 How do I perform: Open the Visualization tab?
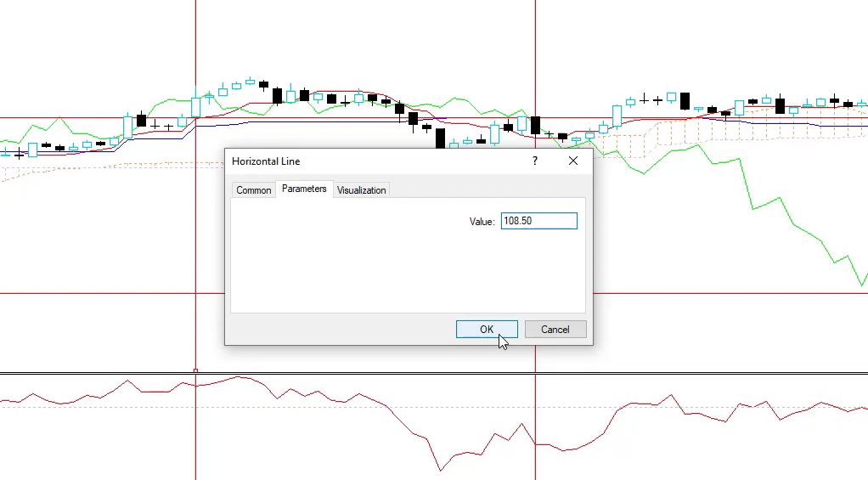361,190
